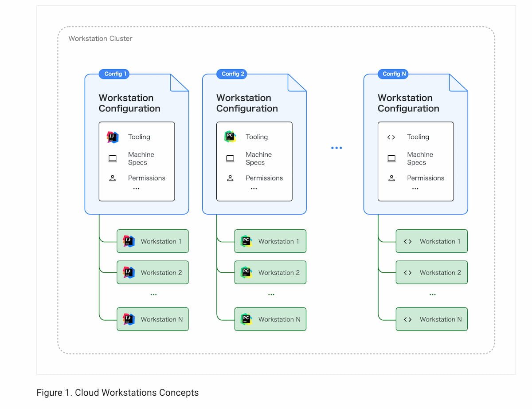Expand blue ellipsis between Config 2 and Config N
Screen dimensions: 532x409
pyautogui.click(x=336, y=148)
